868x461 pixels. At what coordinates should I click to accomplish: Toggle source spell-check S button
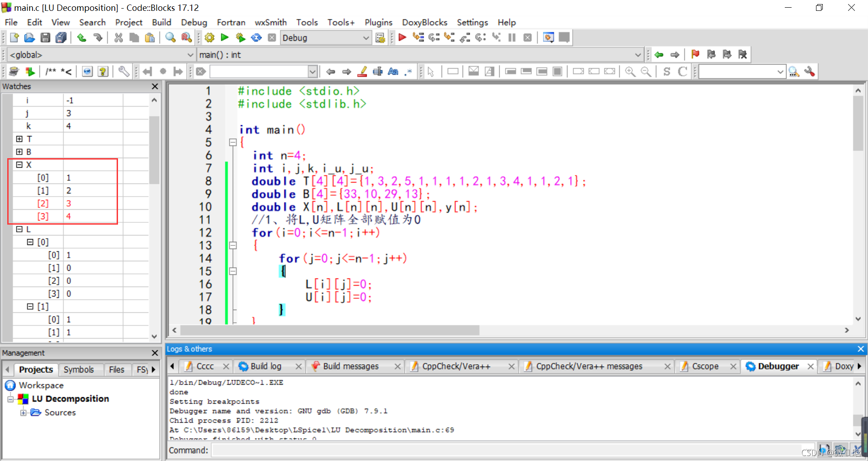667,71
